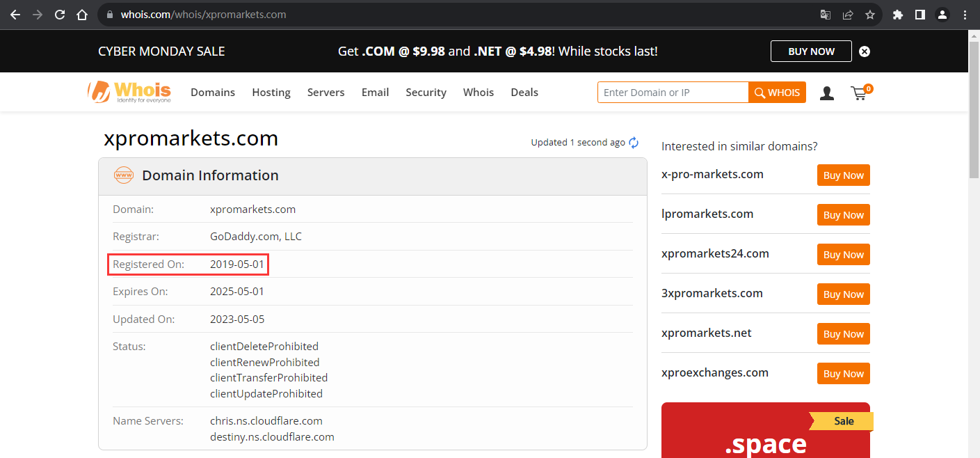Share this page via the address bar icon

click(x=848, y=15)
